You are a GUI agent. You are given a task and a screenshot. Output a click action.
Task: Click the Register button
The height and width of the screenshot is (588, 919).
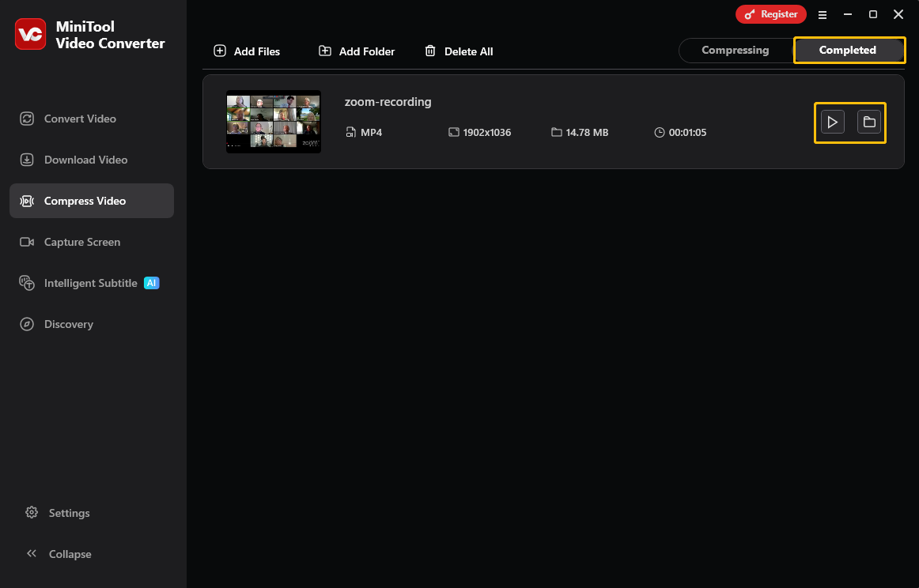pos(770,13)
